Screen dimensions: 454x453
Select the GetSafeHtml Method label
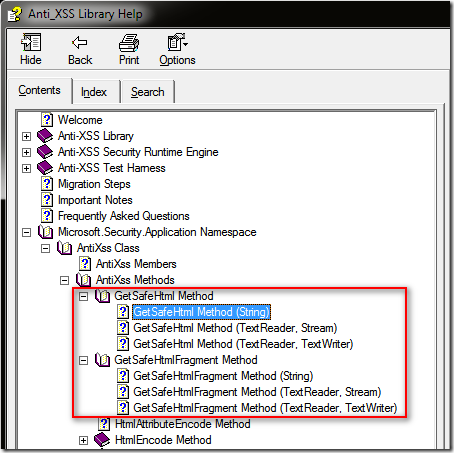pyautogui.click(x=164, y=296)
